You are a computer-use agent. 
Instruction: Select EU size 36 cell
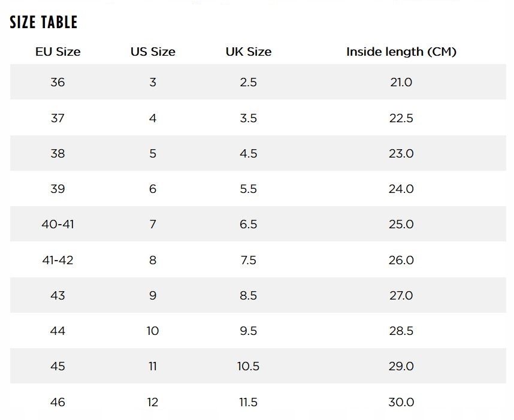pyautogui.click(x=58, y=82)
